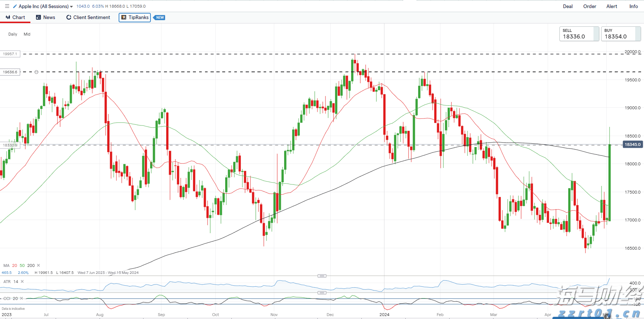
Task: Open CCI indicator settings label
Action: click(7, 298)
